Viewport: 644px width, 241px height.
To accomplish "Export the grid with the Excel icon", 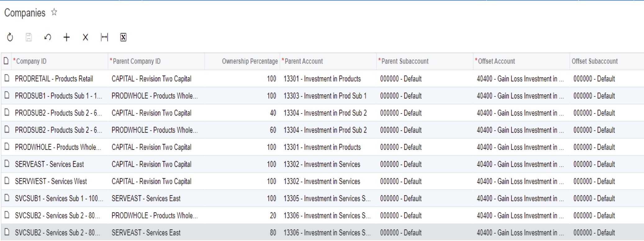I will 123,37.
